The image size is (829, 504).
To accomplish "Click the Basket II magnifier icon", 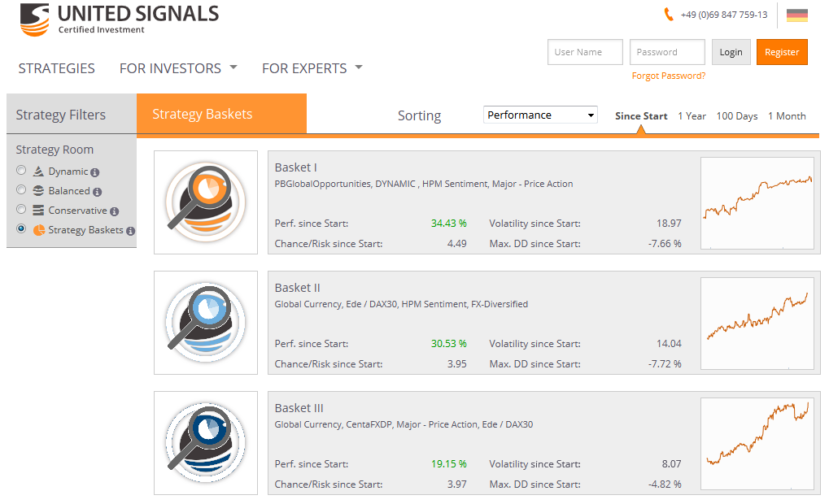I will pos(205,323).
